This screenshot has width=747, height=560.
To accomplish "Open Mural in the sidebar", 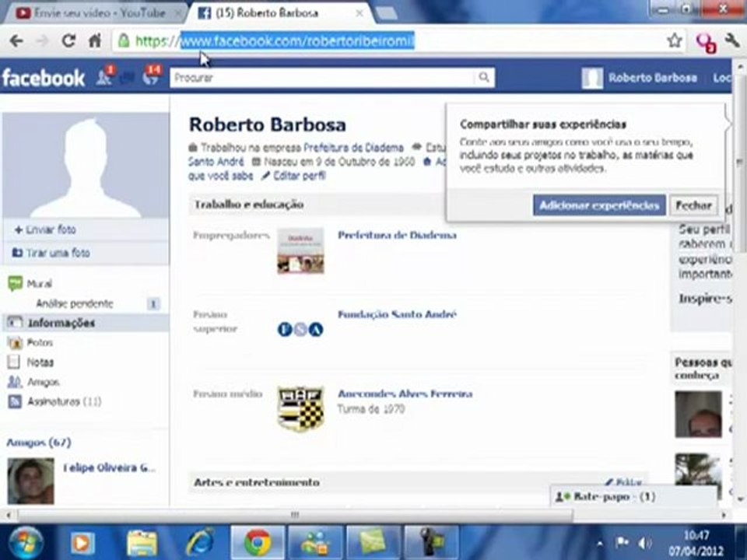I will coord(39,284).
